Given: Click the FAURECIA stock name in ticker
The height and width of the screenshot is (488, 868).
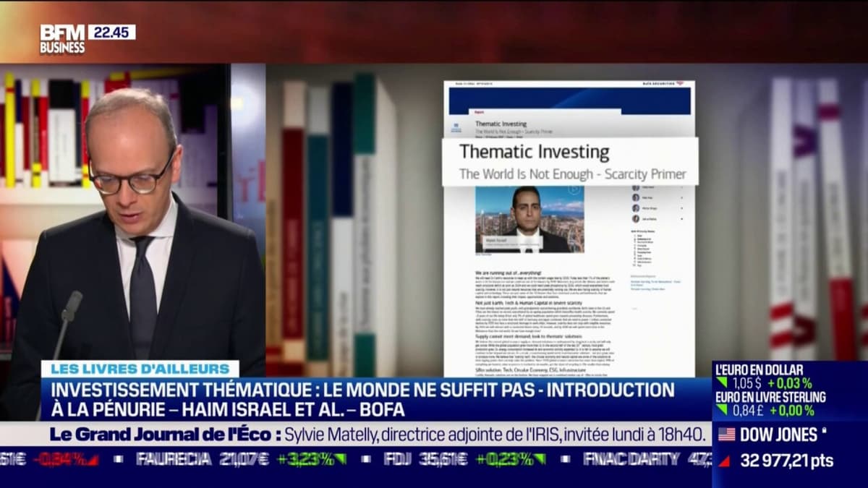Looking at the screenshot, I should point(175,458).
